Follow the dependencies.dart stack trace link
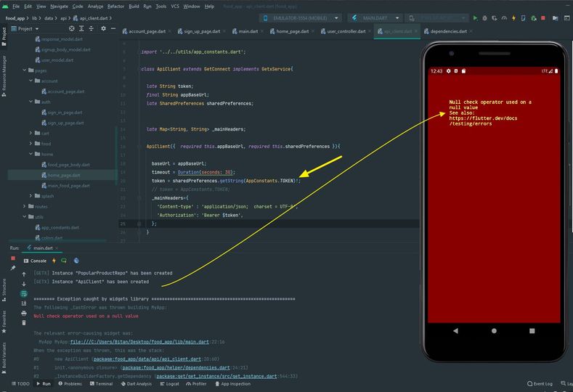 coord(176,367)
